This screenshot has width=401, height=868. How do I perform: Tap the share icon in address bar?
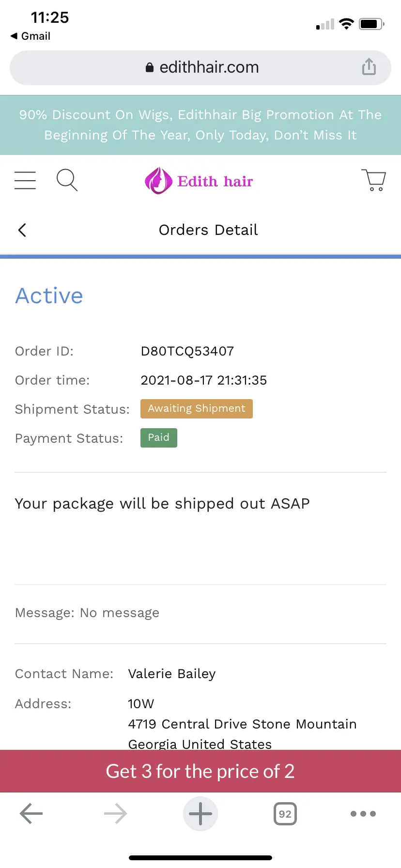369,67
